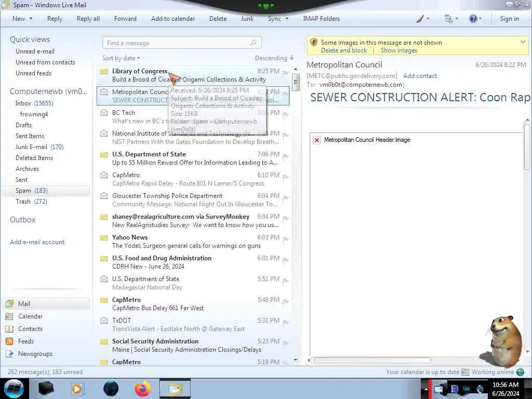Launch Firefox from the taskbar
The image size is (532, 399).
(143, 389)
